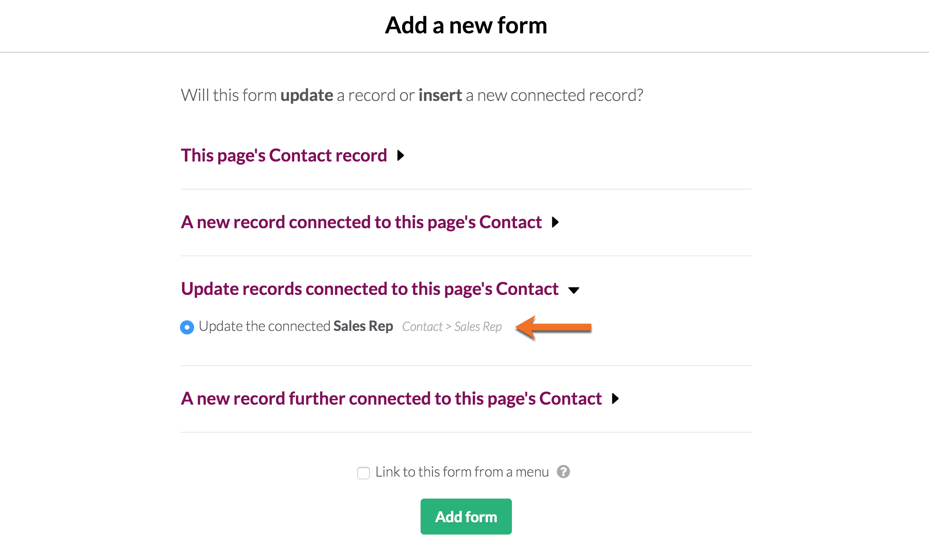
Task: Click the Link to this form label text
Action: (x=462, y=472)
